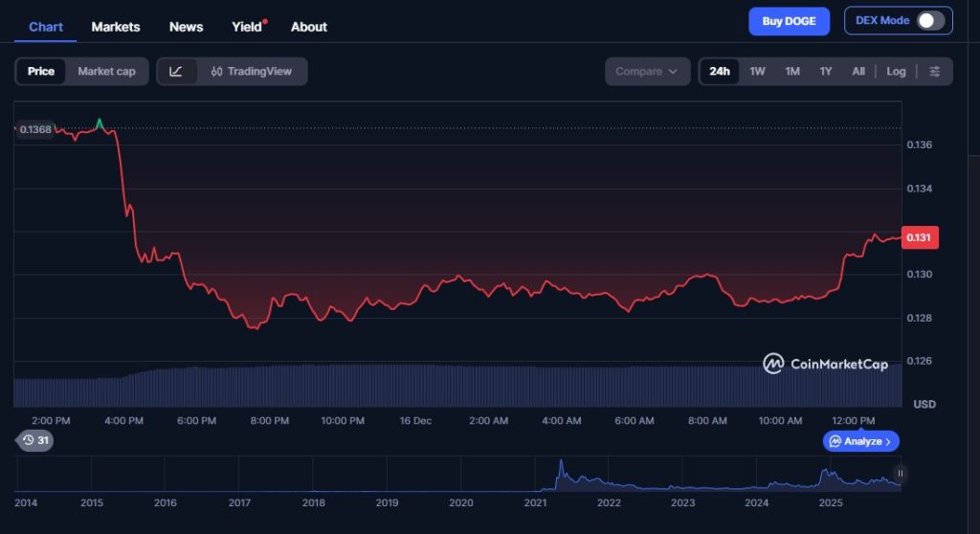Click the 0.131 current price label
Viewport: 980px width, 534px height.
[920, 237]
